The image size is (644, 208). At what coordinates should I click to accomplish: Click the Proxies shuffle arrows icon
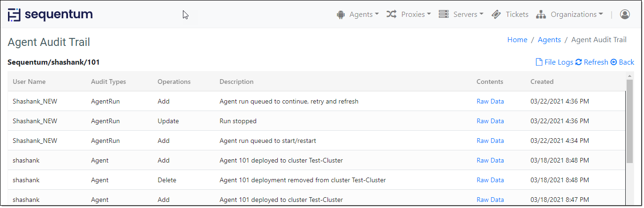(391, 14)
